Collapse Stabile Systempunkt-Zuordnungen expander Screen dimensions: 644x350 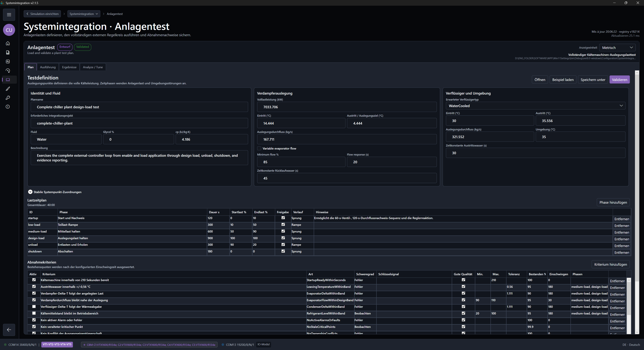[x=30, y=192]
